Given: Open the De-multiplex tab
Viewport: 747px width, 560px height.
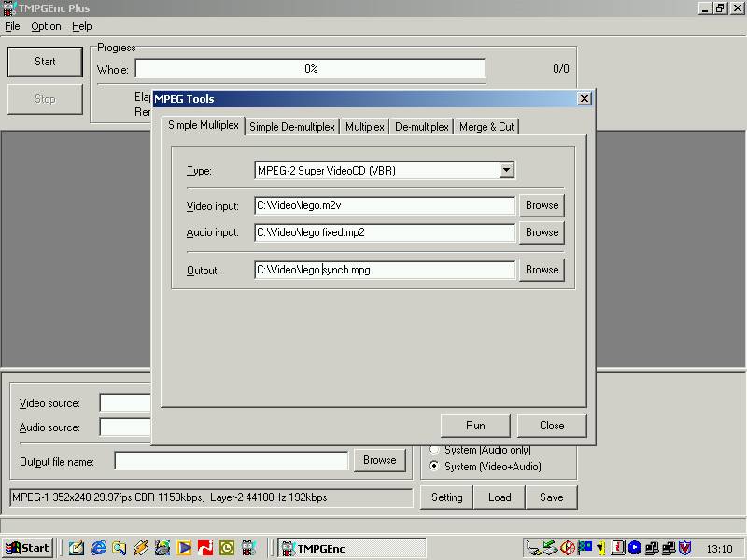Looking at the screenshot, I should tap(422, 127).
